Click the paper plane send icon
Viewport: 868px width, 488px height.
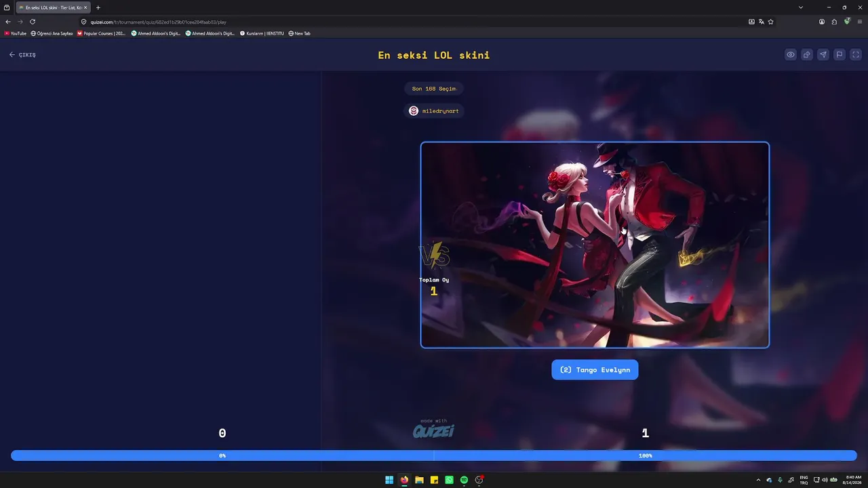(x=823, y=55)
